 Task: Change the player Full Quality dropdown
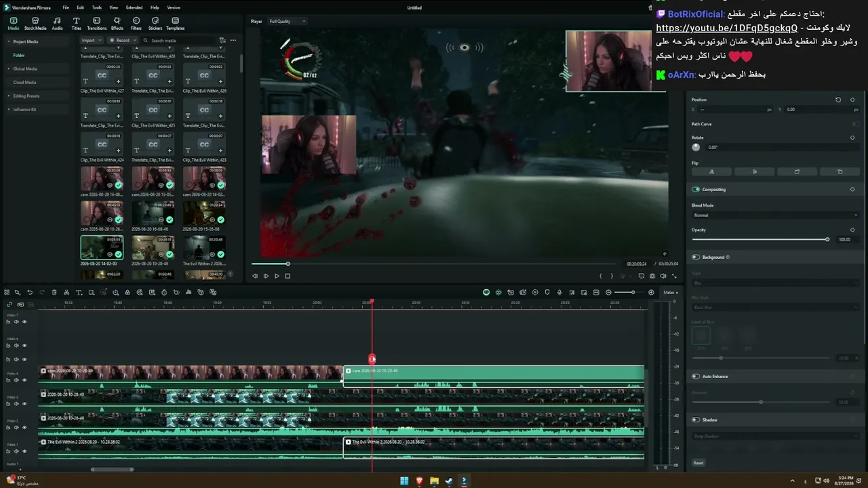288,21
